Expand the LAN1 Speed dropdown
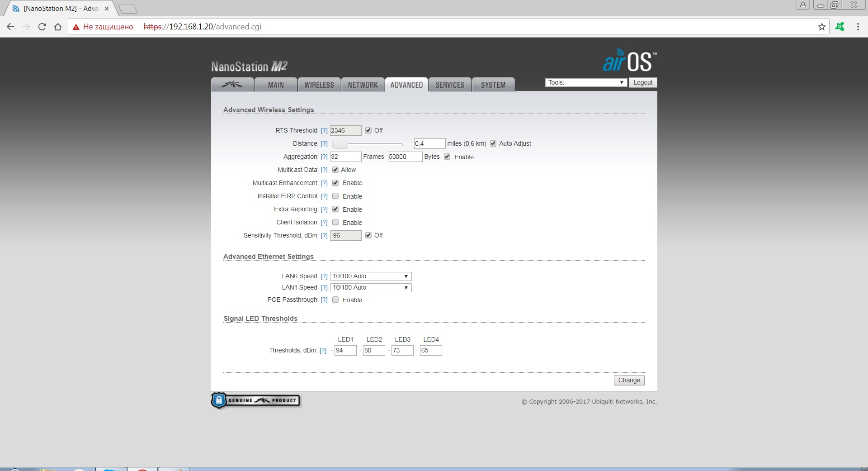 click(370, 288)
